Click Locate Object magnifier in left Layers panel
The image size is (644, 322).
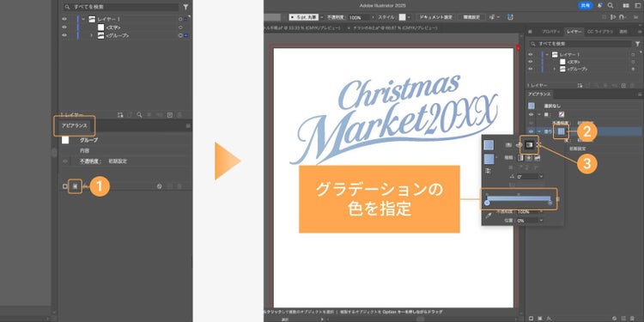click(x=140, y=115)
